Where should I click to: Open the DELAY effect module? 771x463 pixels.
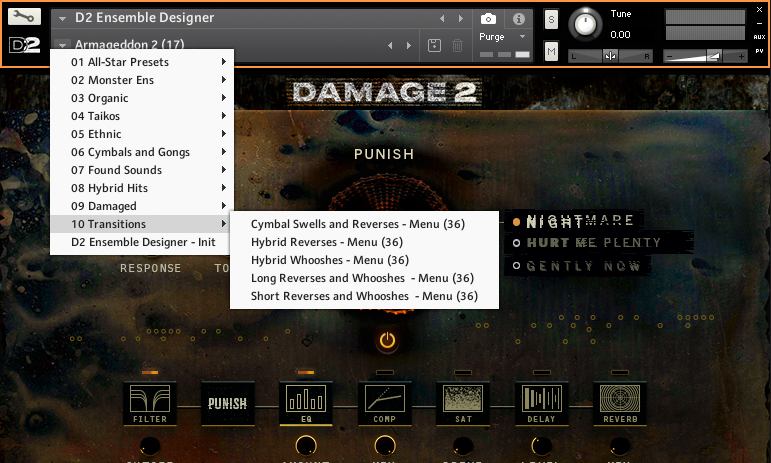click(x=541, y=403)
